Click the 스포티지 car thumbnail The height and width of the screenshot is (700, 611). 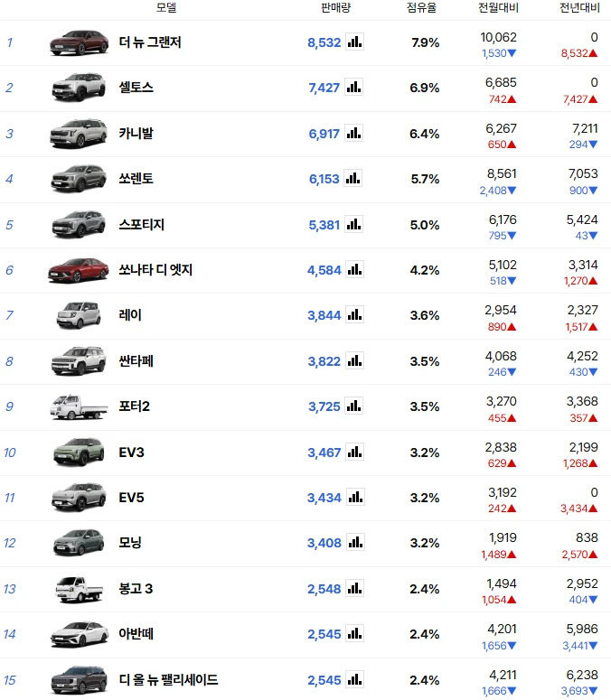tap(79, 224)
